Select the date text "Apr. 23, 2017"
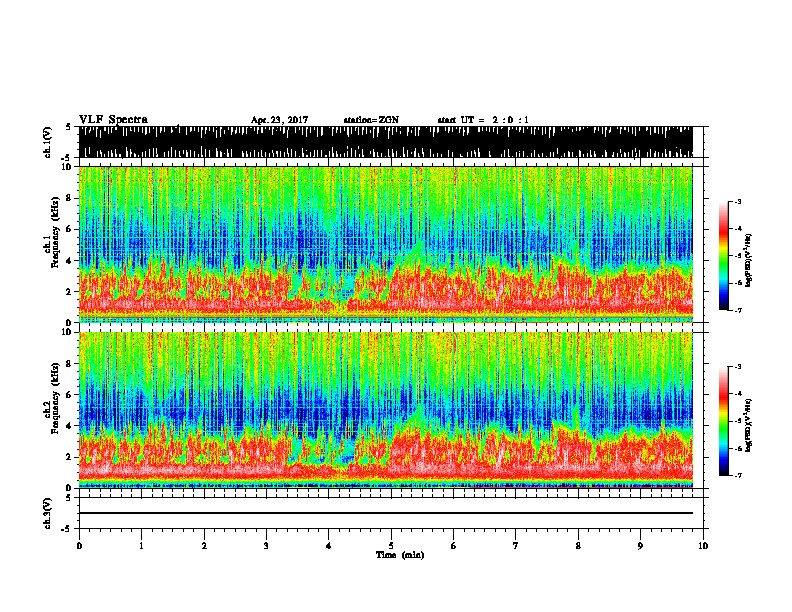 tap(279, 120)
